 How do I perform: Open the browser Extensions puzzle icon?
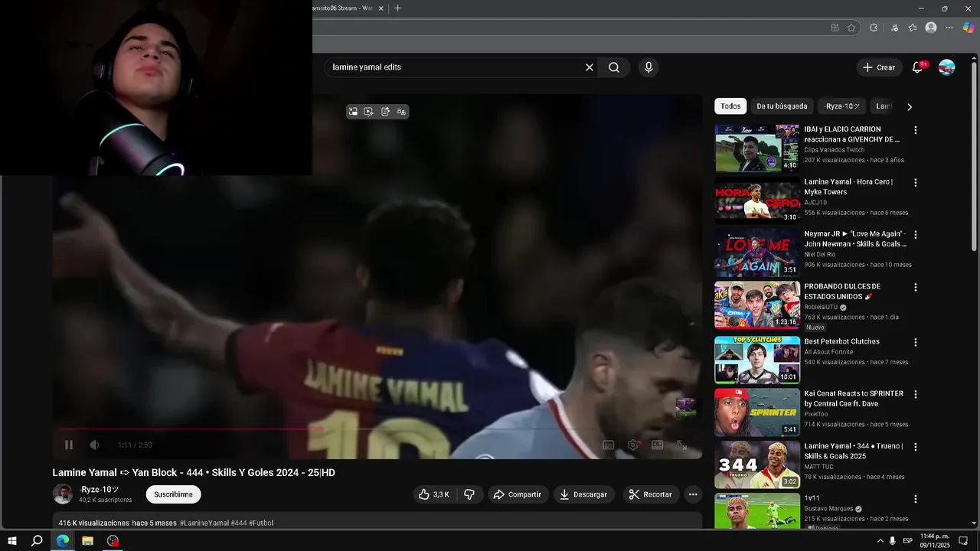(x=874, y=28)
